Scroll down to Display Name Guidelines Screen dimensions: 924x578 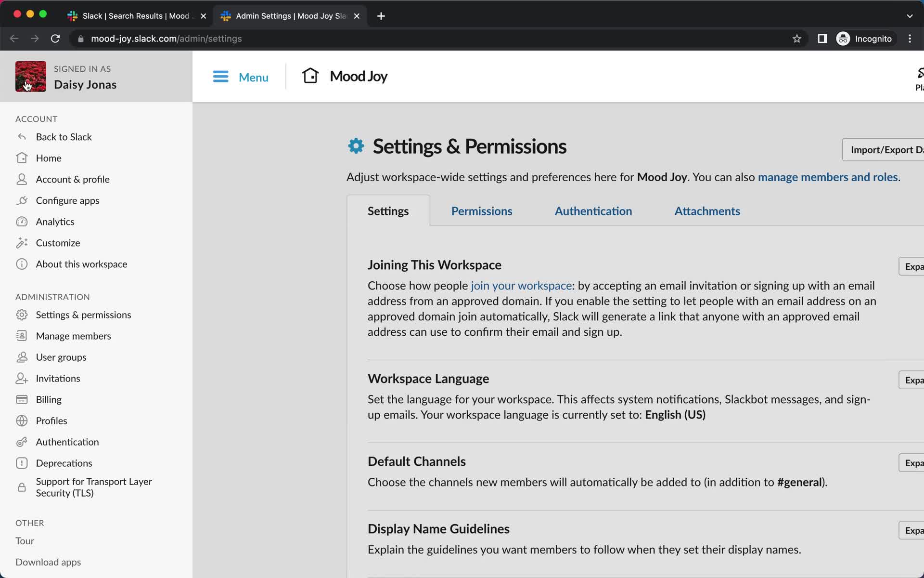pyautogui.click(x=438, y=529)
